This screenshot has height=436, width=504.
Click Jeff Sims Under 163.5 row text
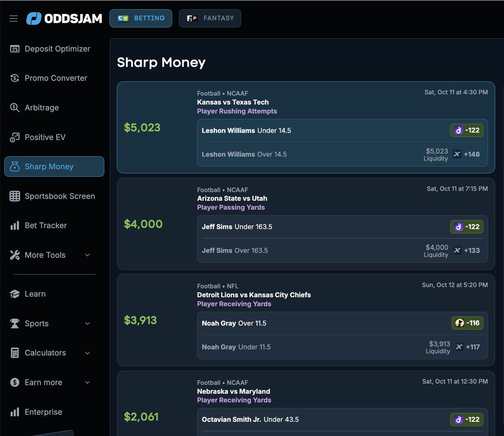pyautogui.click(x=237, y=227)
